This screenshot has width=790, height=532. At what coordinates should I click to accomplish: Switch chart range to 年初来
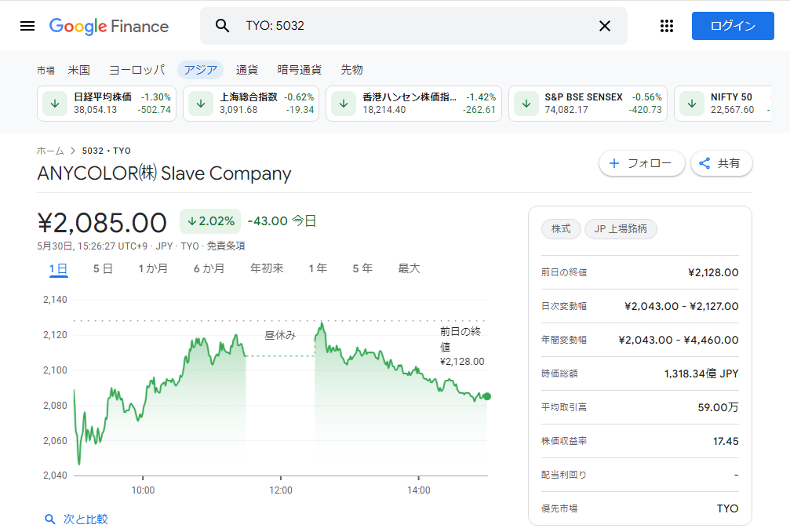[267, 268]
